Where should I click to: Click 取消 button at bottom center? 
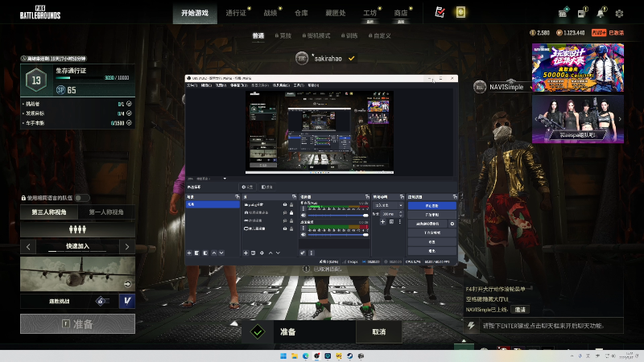click(378, 331)
